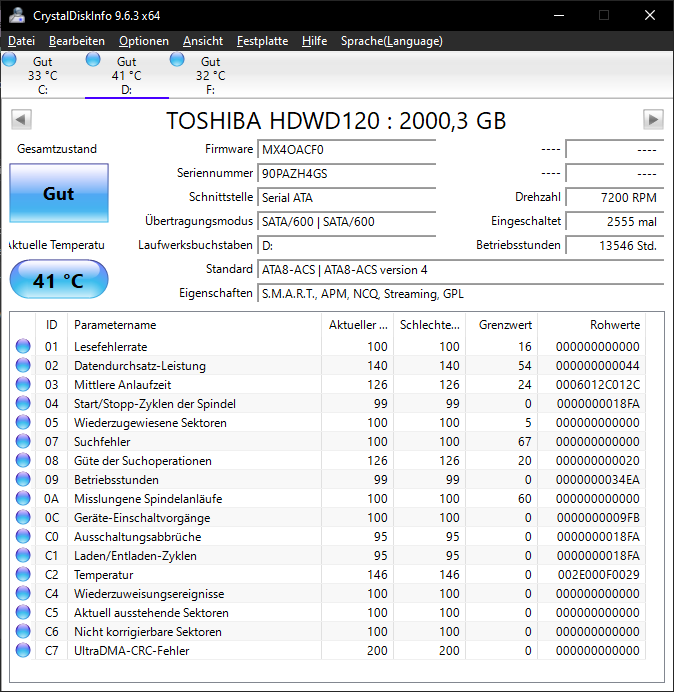Click the Betriebsstunden field 13546 Std.
Viewport: 674px width, 692px height.
click(614, 245)
